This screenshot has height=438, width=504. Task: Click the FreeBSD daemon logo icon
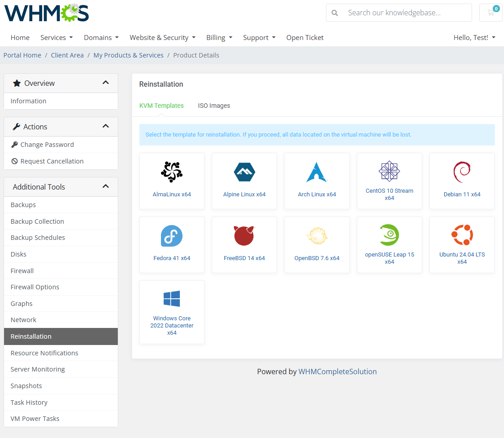click(x=244, y=236)
